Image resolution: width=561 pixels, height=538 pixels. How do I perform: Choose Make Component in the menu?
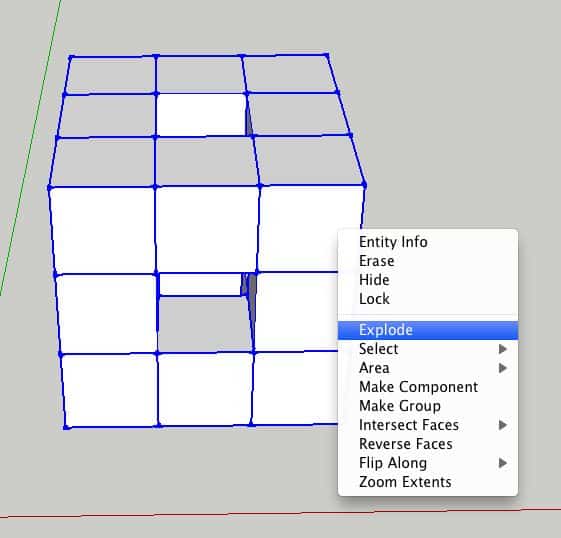coord(418,387)
